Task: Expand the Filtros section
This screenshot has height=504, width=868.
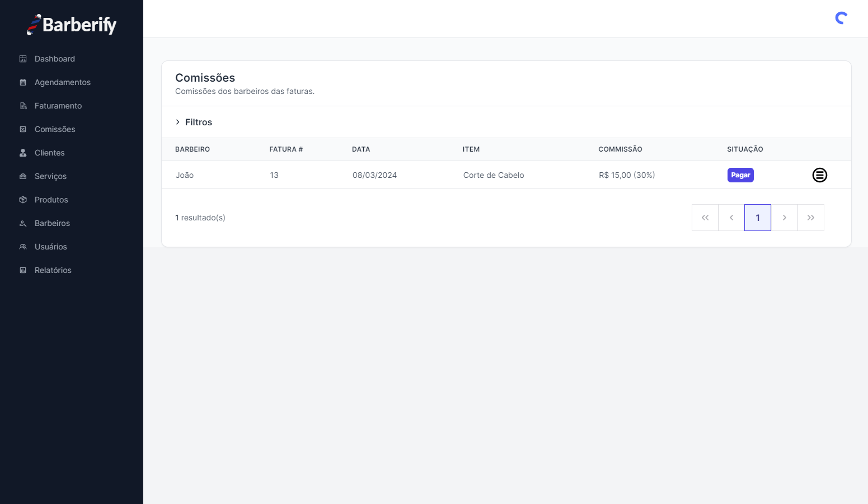Action: (198, 122)
